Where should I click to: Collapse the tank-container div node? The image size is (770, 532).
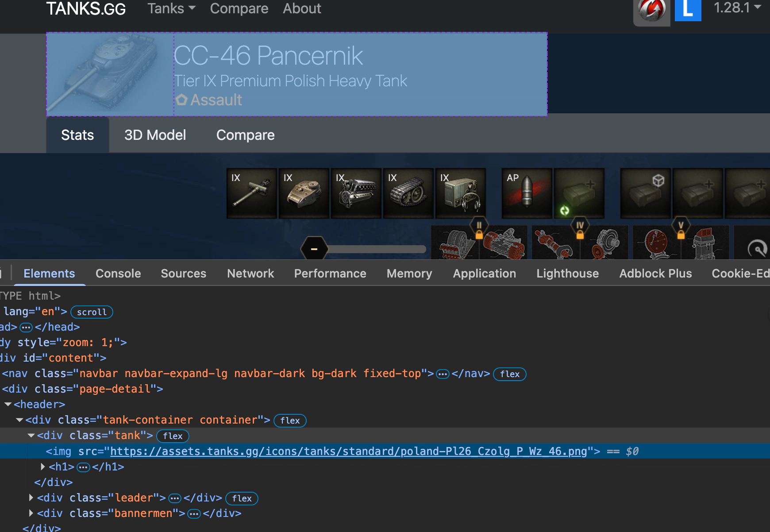tap(19, 420)
